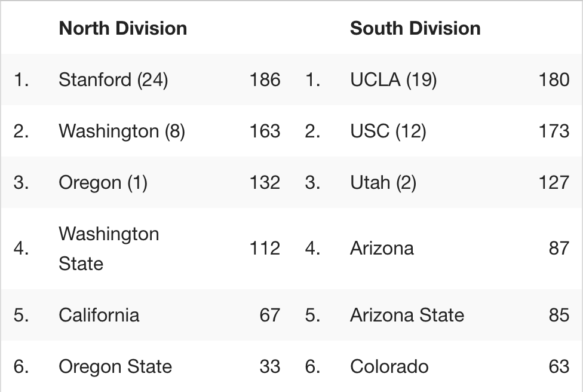Screen dimensions: 583x392
Task: Select the 163 points for Washington
Action: coord(265,131)
